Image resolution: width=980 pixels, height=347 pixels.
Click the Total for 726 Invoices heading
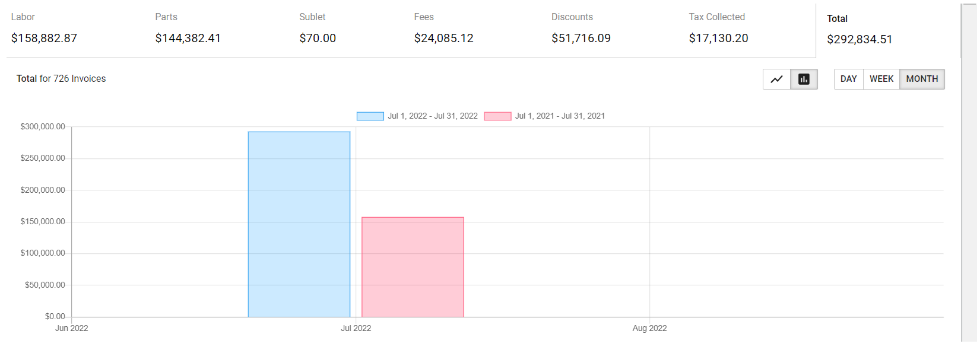click(61, 79)
